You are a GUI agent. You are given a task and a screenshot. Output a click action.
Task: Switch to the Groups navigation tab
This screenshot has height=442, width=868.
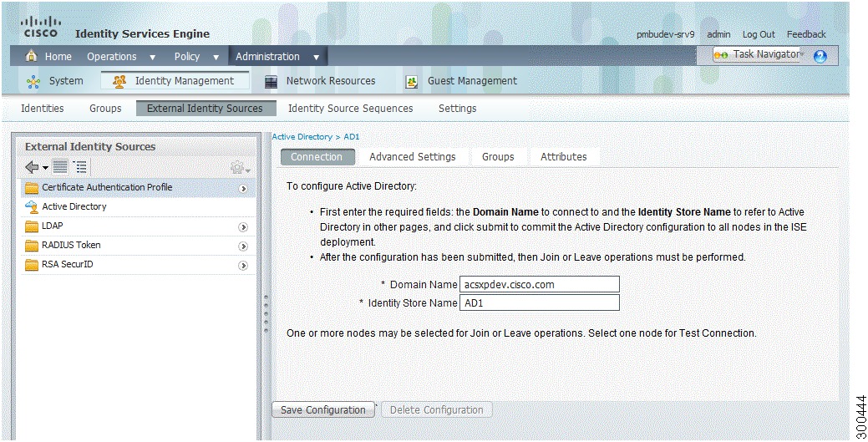click(105, 109)
